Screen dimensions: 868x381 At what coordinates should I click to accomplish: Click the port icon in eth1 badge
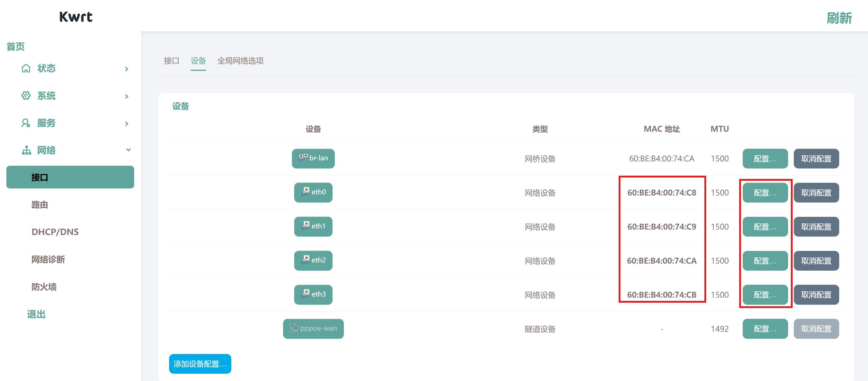tap(305, 225)
